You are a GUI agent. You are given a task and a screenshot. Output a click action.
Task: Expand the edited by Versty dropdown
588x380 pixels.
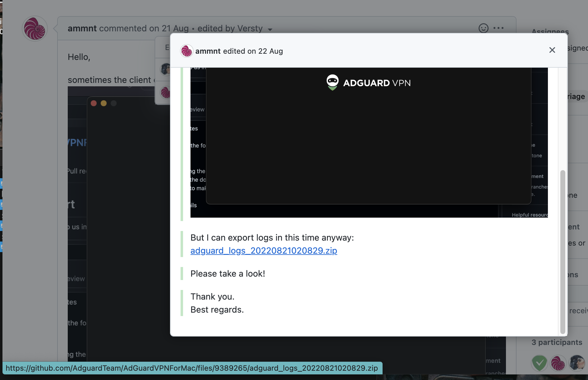point(270,29)
